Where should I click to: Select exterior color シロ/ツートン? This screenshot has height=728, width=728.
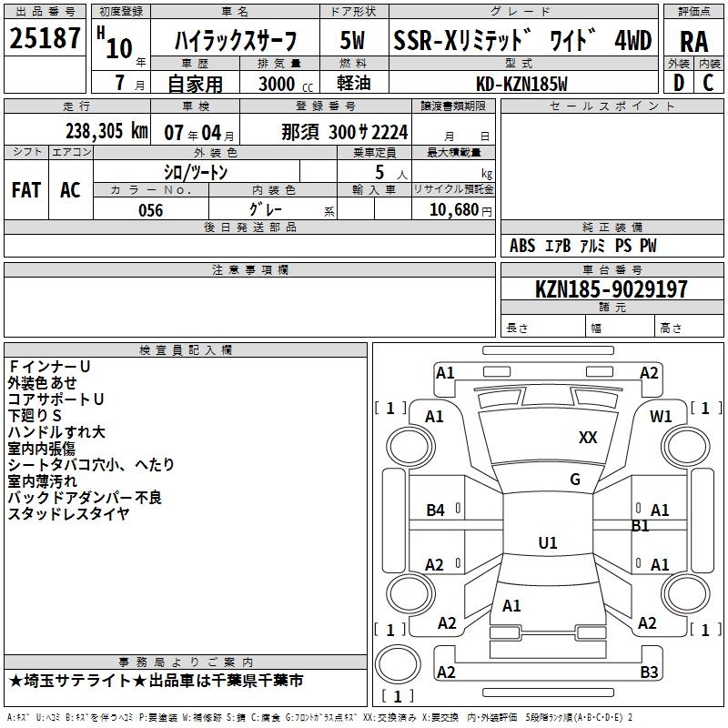point(196,172)
